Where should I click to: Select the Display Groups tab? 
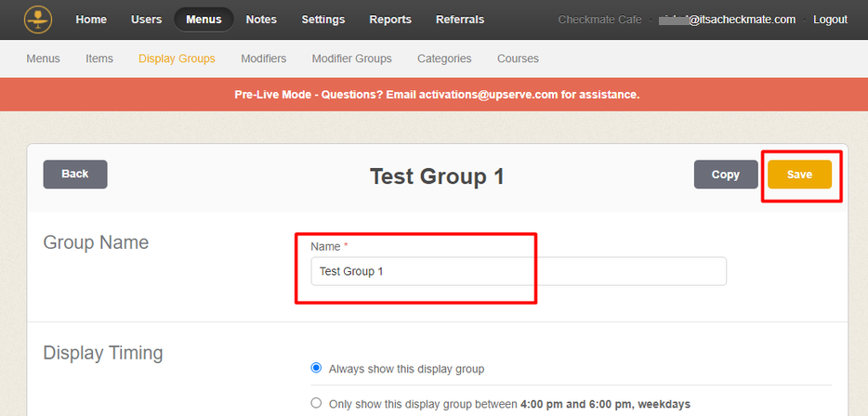(177, 58)
